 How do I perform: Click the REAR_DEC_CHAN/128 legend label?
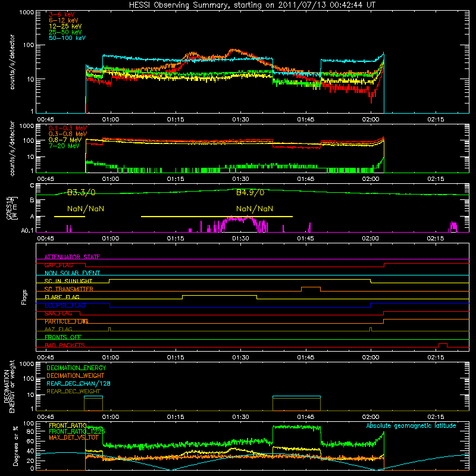(79, 383)
